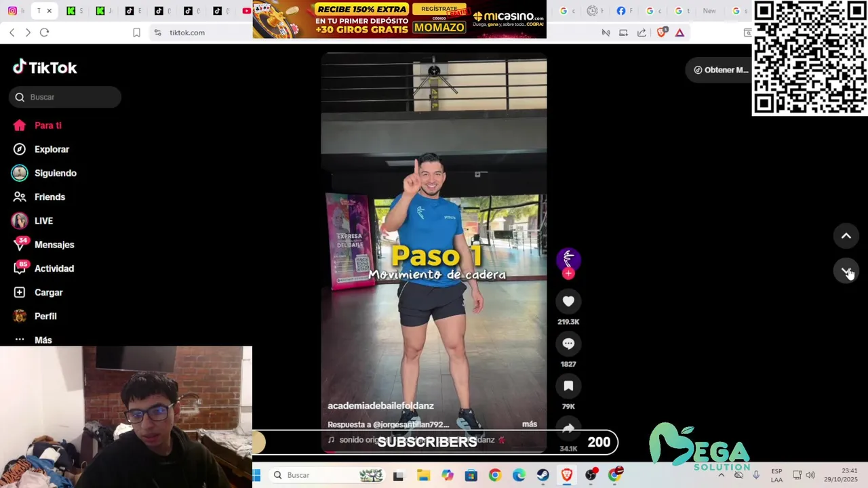Open the Brave Shields lion icon
Viewport: 868px width, 488px height.
[662, 33]
